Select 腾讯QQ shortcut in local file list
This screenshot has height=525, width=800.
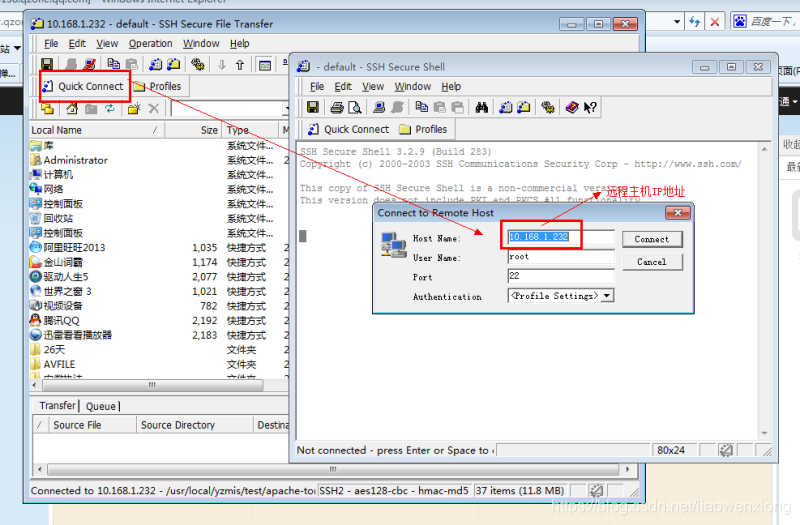coord(61,321)
